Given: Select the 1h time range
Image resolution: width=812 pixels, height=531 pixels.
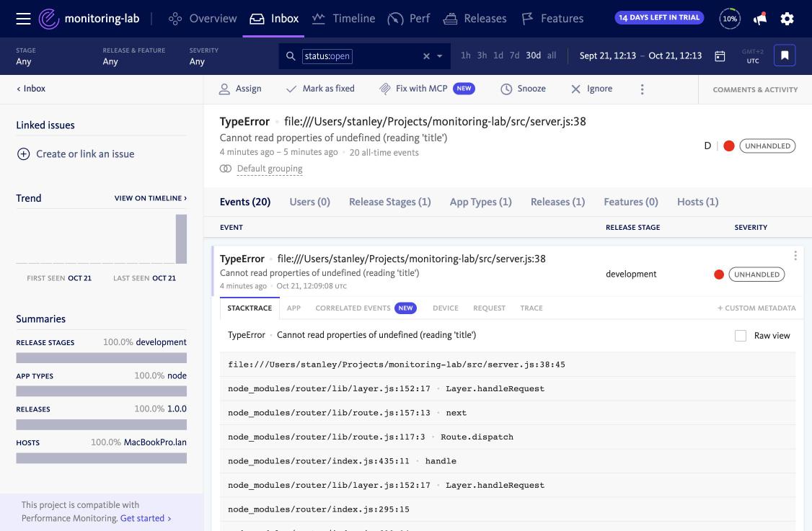Looking at the screenshot, I should (x=466, y=55).
